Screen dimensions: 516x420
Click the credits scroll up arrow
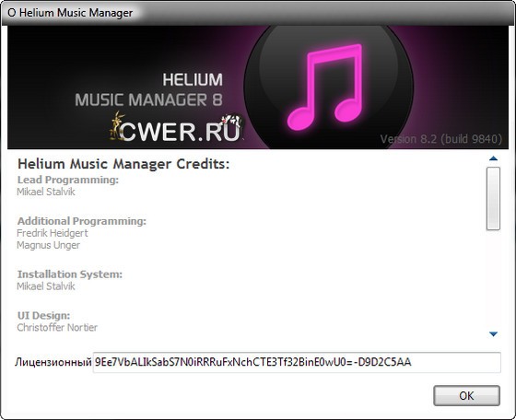coord(493,158)
